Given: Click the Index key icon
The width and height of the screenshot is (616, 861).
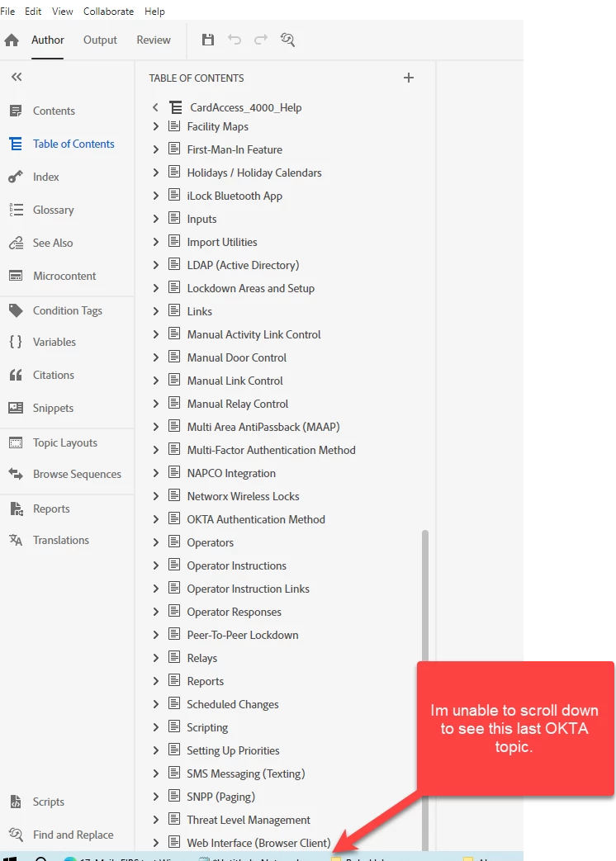Looking at the screenshot, I should click(16, 177).
